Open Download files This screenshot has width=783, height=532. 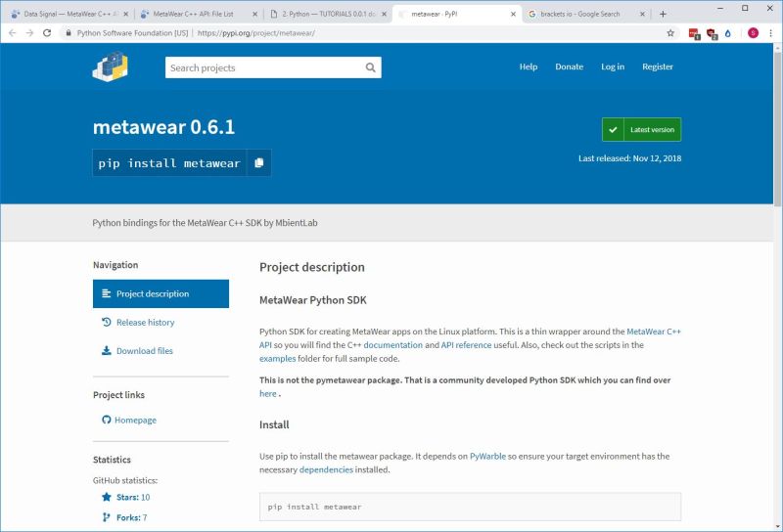pyautogui.click(x=144, y=351)
